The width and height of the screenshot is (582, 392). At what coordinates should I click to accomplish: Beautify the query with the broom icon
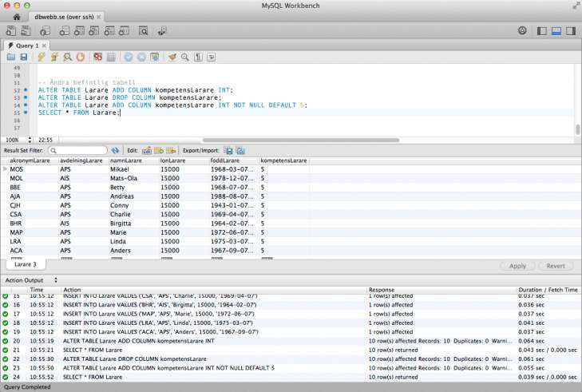pos(172,57)
